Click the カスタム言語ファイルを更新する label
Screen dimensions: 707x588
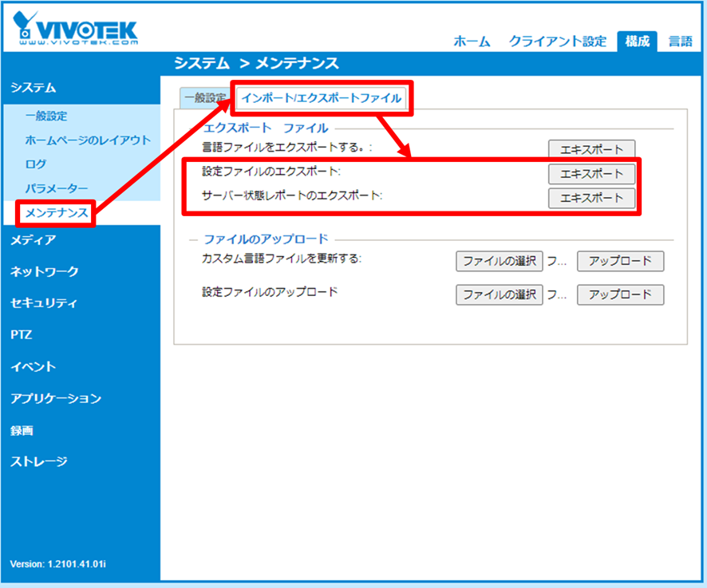tap(282, 258)
